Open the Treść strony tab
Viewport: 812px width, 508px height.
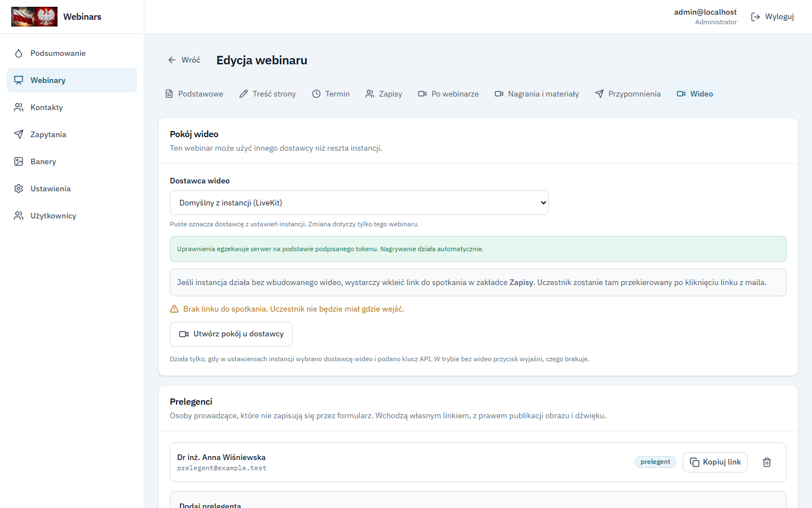pos(267,94)
